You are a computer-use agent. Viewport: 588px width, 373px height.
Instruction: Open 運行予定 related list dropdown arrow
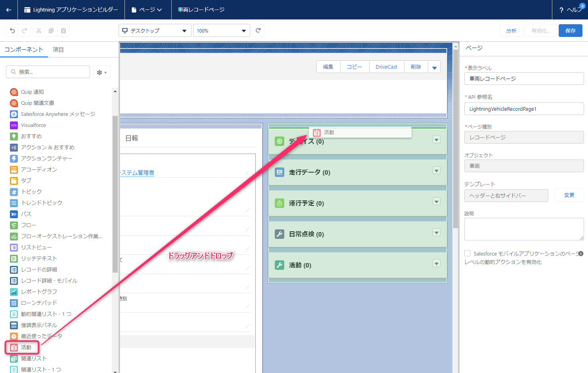coord(437,202)
